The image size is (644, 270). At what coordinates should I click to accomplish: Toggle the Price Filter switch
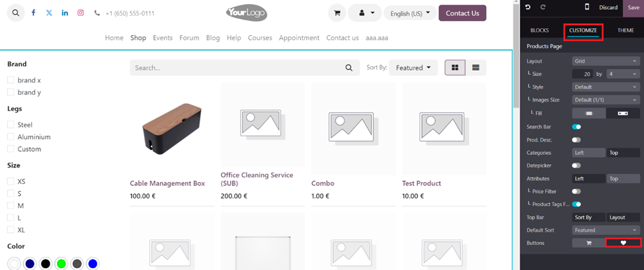pyautogui.click(x=577, y=191)
